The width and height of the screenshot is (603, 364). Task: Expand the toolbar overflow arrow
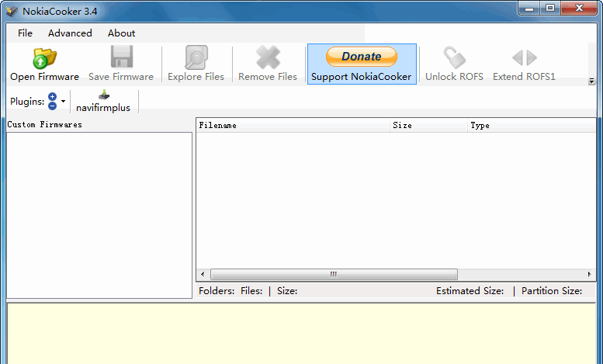[592, 81]
